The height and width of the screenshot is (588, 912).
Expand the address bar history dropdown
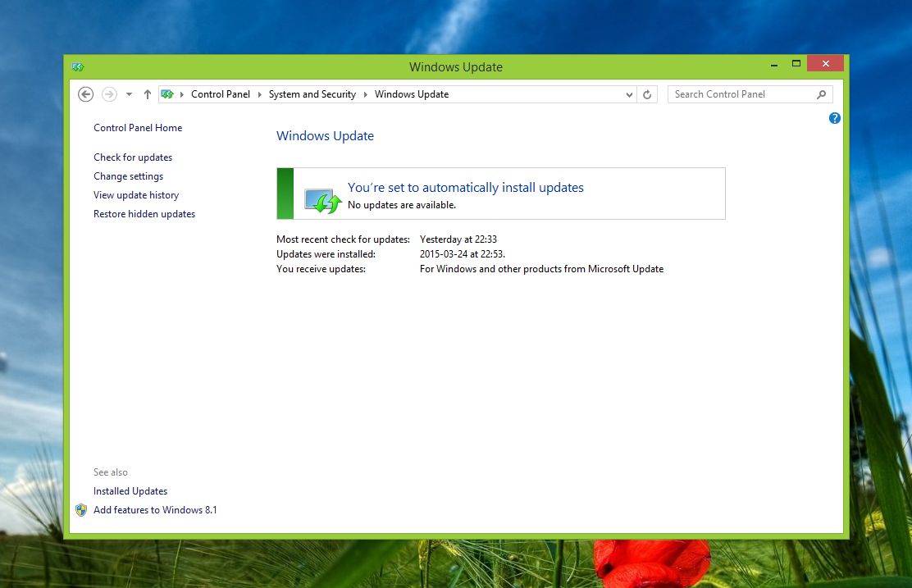point(629,94)
